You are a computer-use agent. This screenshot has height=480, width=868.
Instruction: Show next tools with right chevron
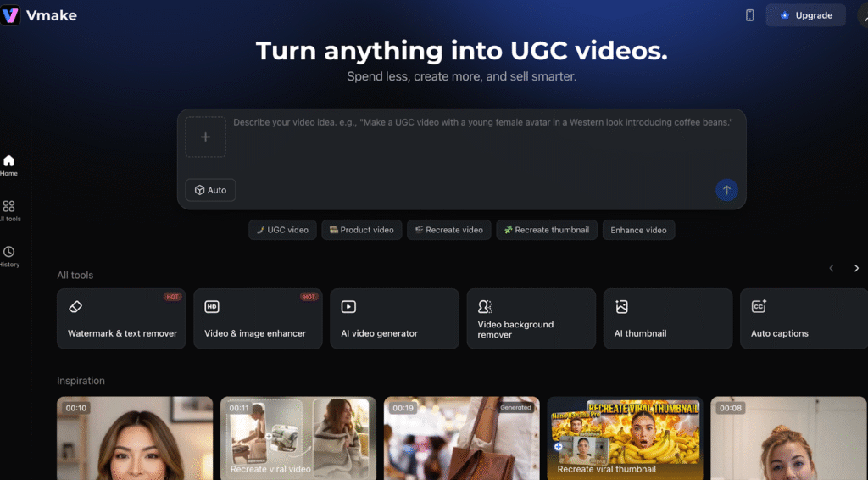point(856,268)
